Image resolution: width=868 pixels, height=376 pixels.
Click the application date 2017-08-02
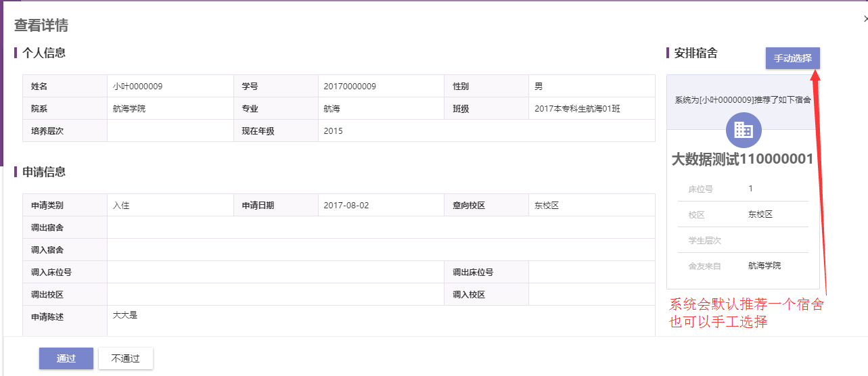pyautogui.click(x=346, y=206)
